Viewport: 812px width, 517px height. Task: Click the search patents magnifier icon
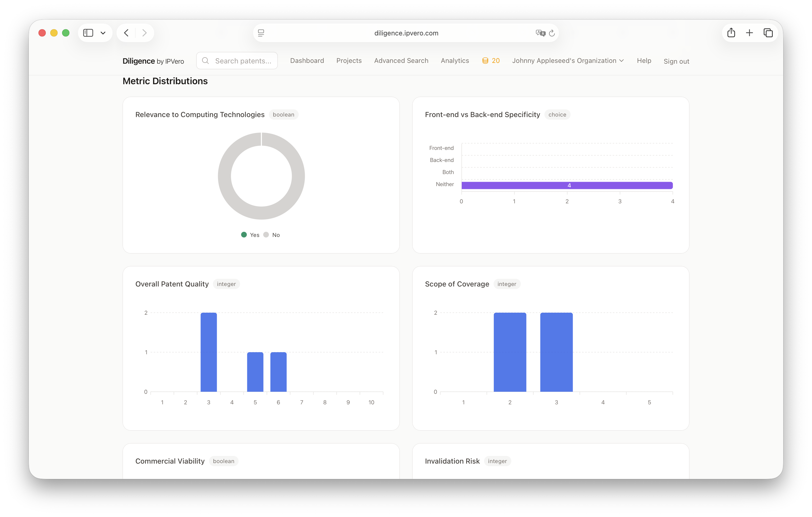[x=205, y=61]
